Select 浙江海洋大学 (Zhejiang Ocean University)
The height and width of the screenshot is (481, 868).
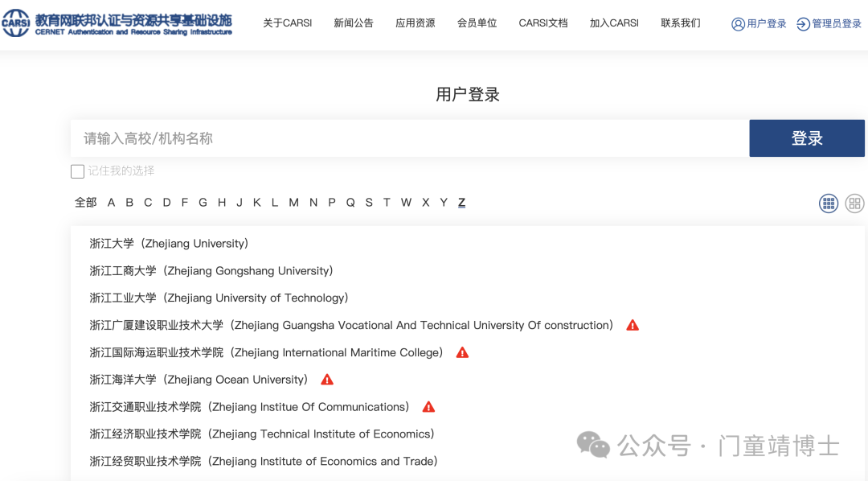pos(199,380)
